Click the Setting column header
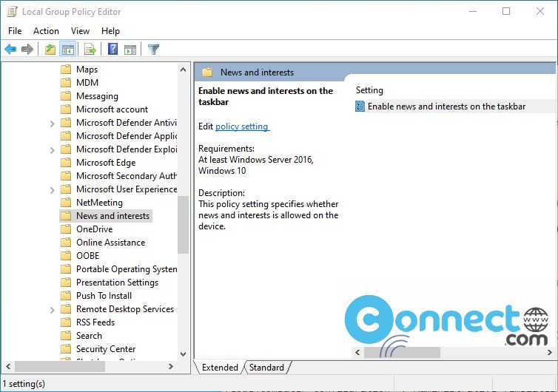The height and width of the screenshot is (392, 558). point(369,90)
